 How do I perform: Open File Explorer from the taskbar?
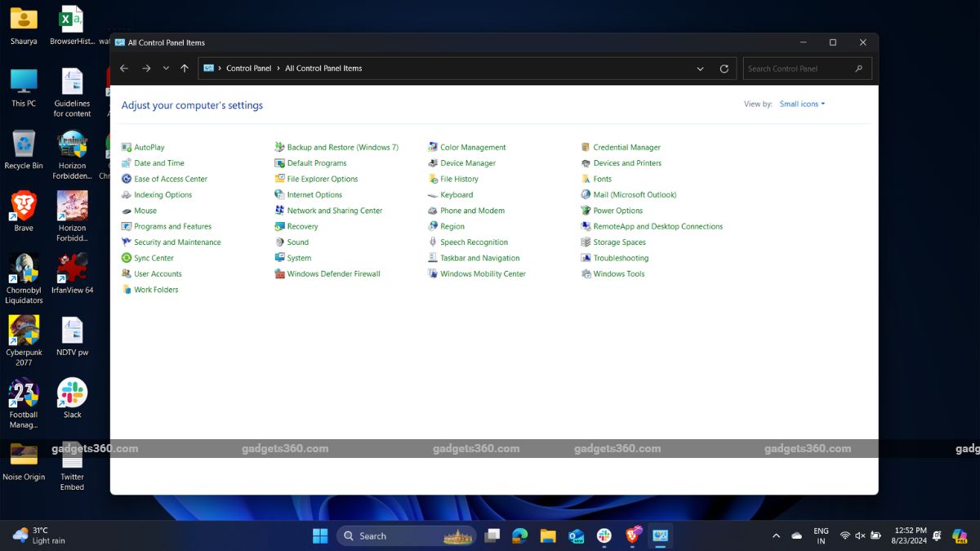[547, 535]
